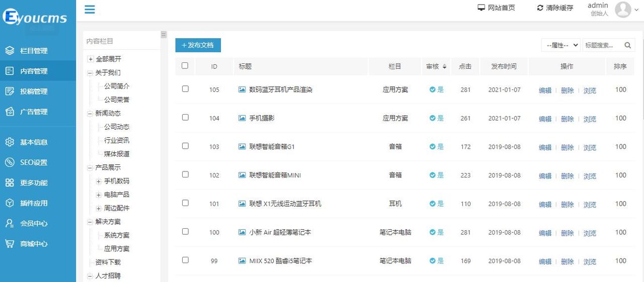The height and width of the screenshot is (282, 644).
Task: Click the SEO设置 circular icon
Action: [x=10, y=162]
